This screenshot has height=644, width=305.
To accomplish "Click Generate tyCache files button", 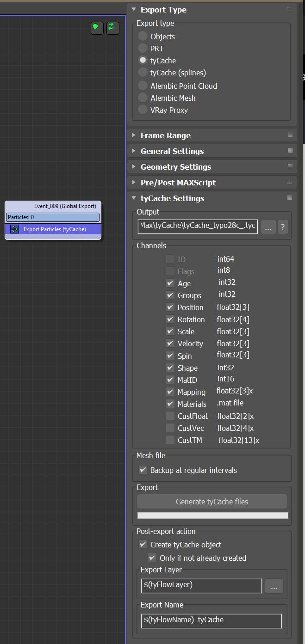I will pyautogui.click(x=212, y=502).
